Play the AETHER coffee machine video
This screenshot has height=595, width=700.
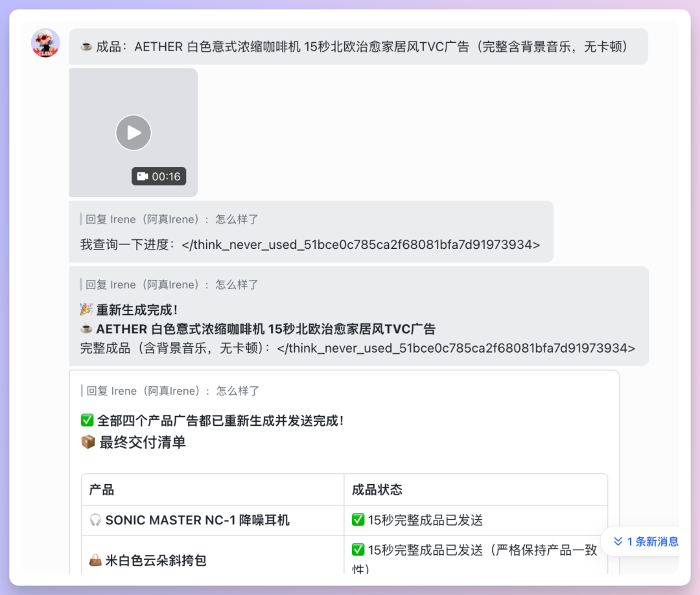pos(133,132)
